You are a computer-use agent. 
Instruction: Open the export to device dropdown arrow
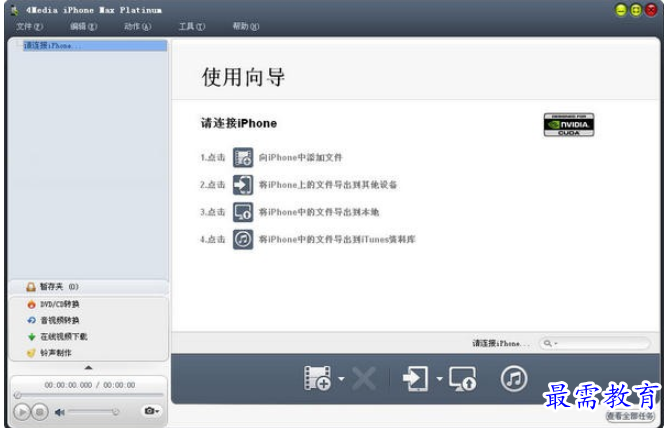tap(439, 378)
